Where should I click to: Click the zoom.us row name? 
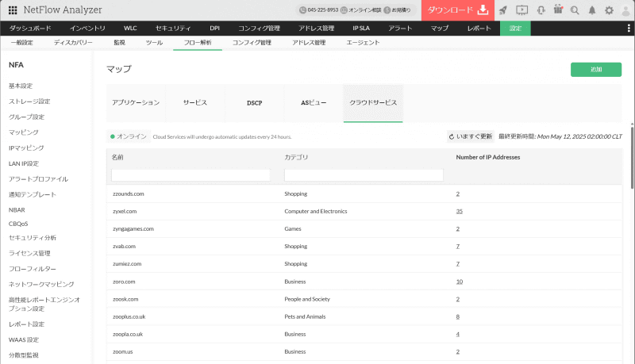[x=123, y=352]
